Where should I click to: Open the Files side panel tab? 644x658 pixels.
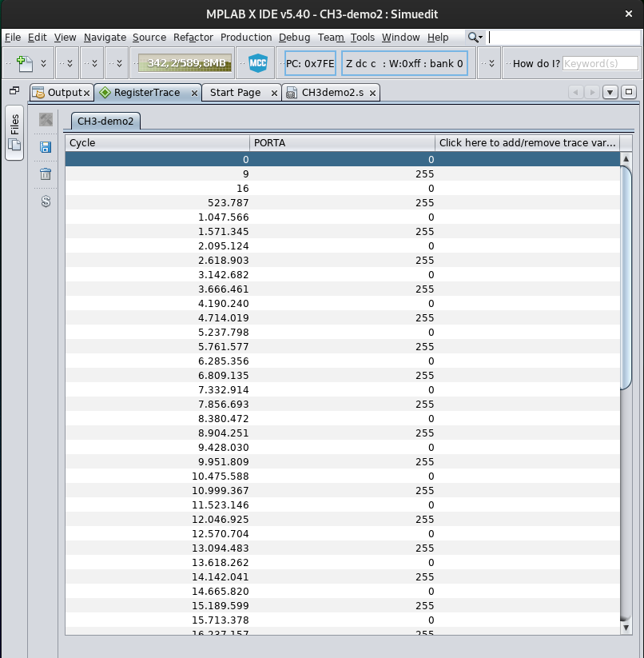pyautogui.click(x=14, y=132)
